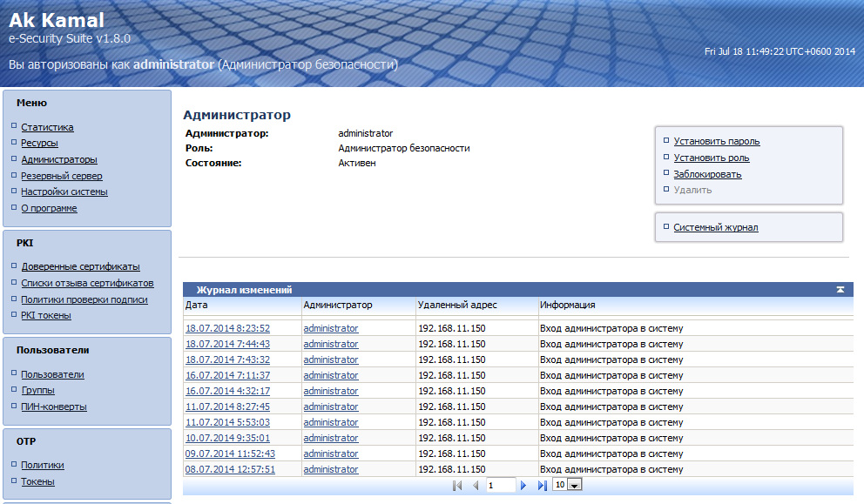Click Установить пароль action
Viewport: 864px width, 504px height.
pos(717,142)
